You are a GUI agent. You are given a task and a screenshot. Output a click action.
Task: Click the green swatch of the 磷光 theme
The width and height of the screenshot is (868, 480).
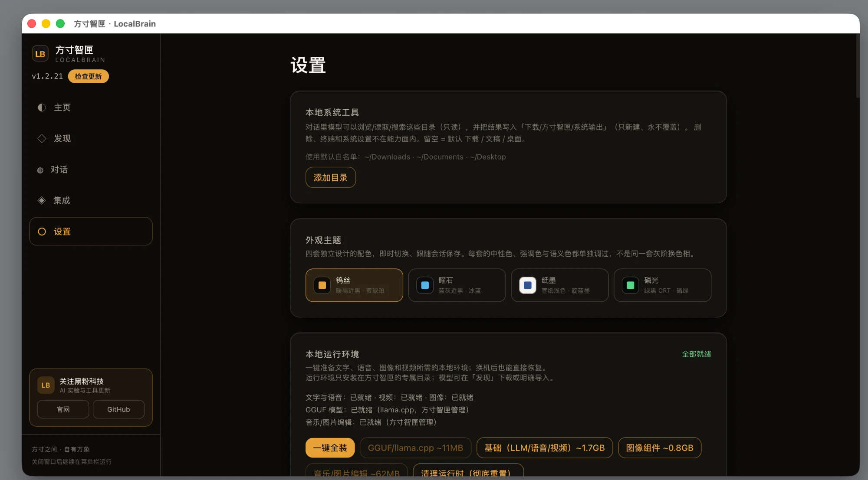(x=631, y=285)
